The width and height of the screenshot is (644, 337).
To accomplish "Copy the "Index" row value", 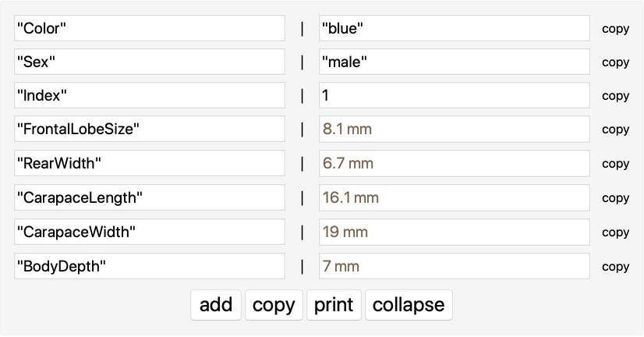I will [615, 96].
